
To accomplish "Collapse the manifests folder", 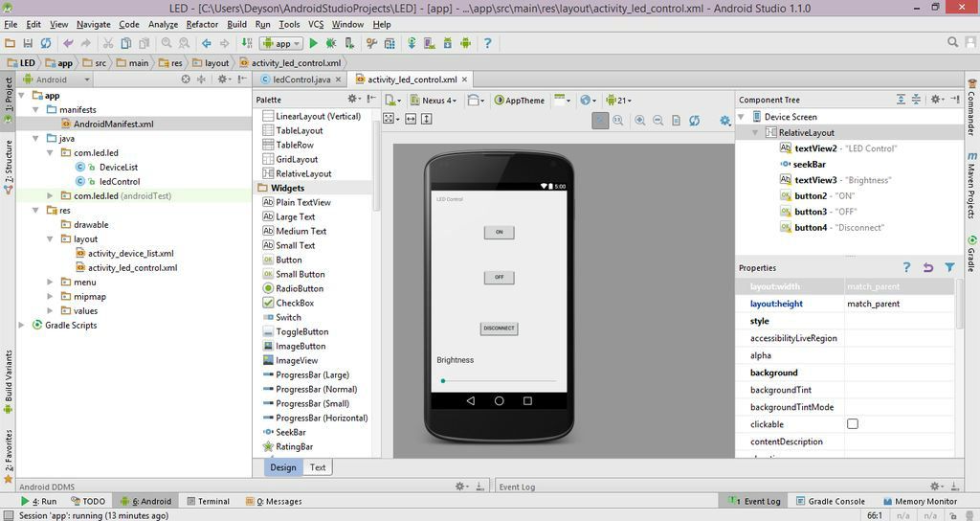I will click(35, 109).
